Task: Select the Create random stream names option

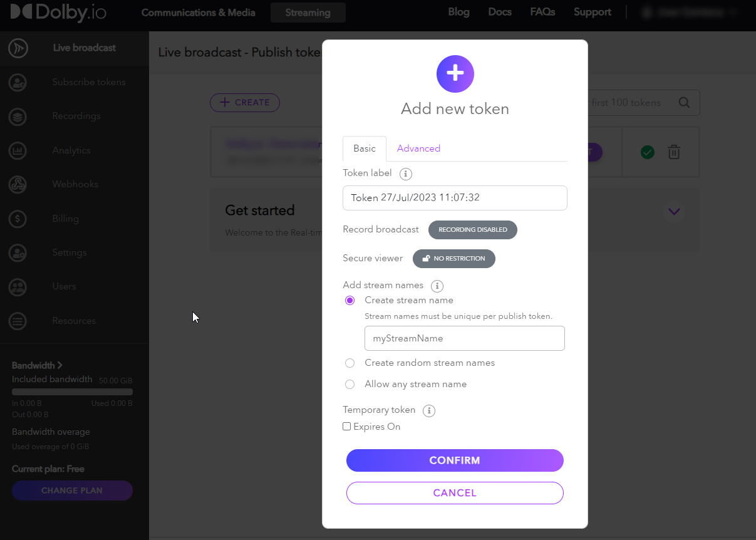Action: (350, 363)
